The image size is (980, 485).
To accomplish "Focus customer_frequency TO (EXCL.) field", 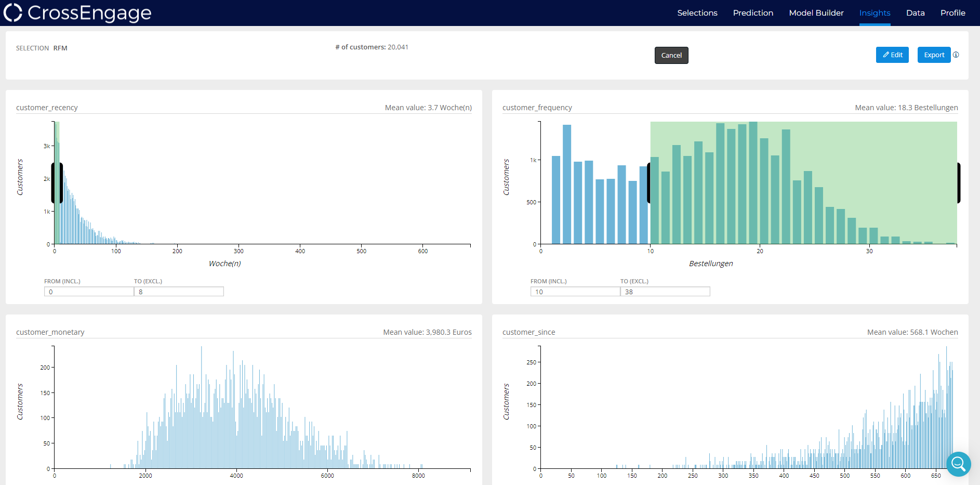I will pyautogui.click(x=665, y=292).
